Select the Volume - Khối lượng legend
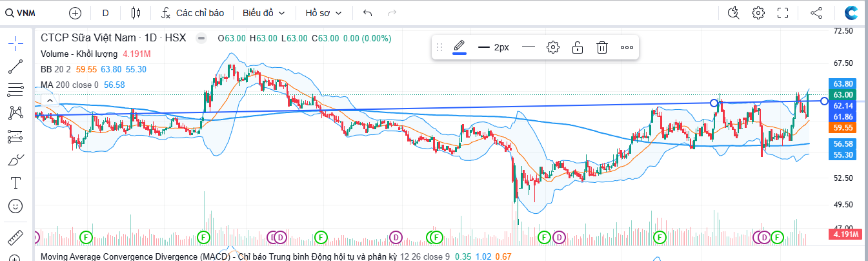 79,54
